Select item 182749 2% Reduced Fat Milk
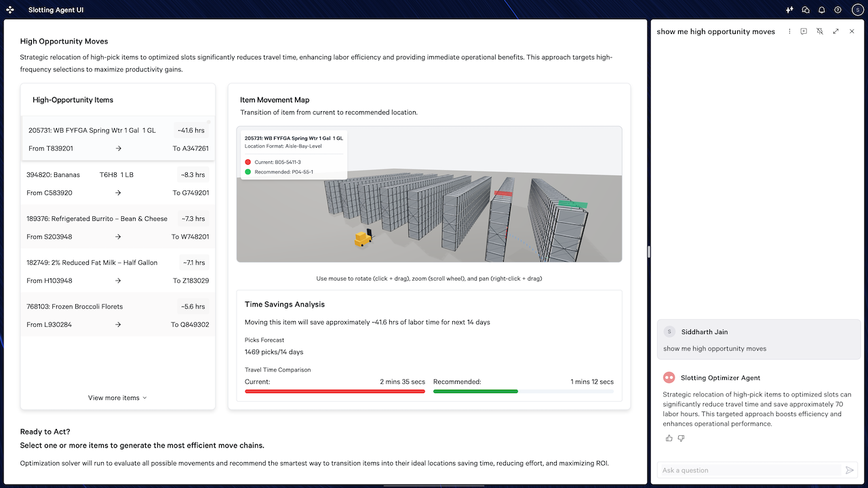The image size is (868, 488). coord(118,271)
